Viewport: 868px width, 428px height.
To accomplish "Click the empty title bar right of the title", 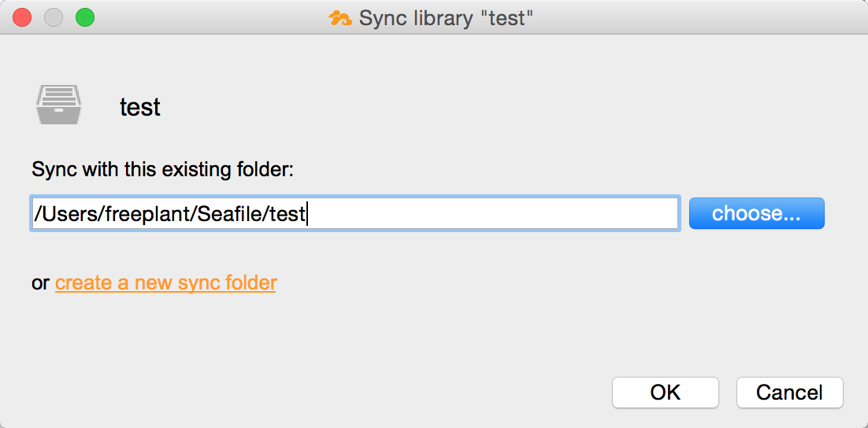I will tap(698, 17).
